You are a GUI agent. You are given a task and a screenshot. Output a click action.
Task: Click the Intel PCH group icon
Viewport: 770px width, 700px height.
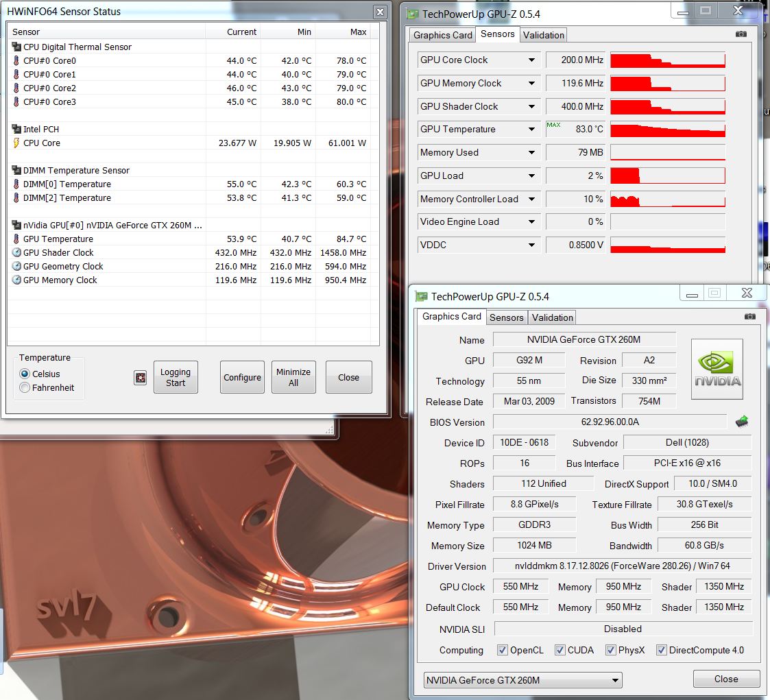tap(16, 129)
